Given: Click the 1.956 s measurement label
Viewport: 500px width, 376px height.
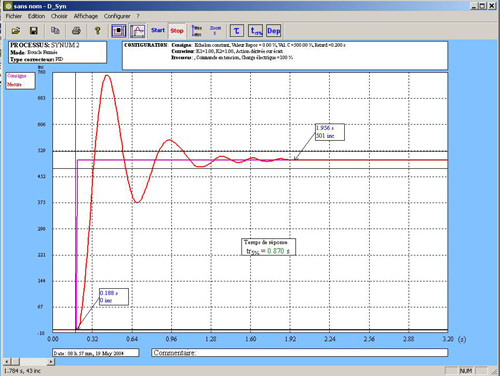Looking at the screenshot, I should tap(330, 132).
